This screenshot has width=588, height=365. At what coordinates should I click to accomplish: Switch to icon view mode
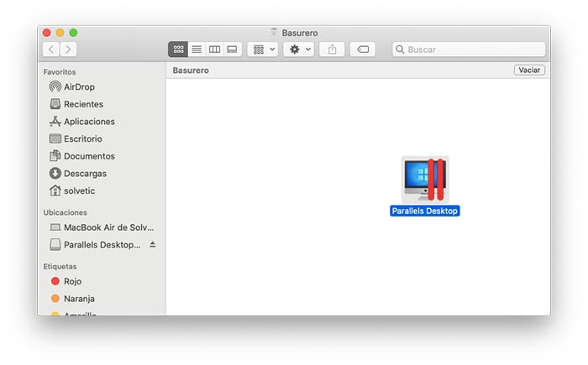[178, 50]
